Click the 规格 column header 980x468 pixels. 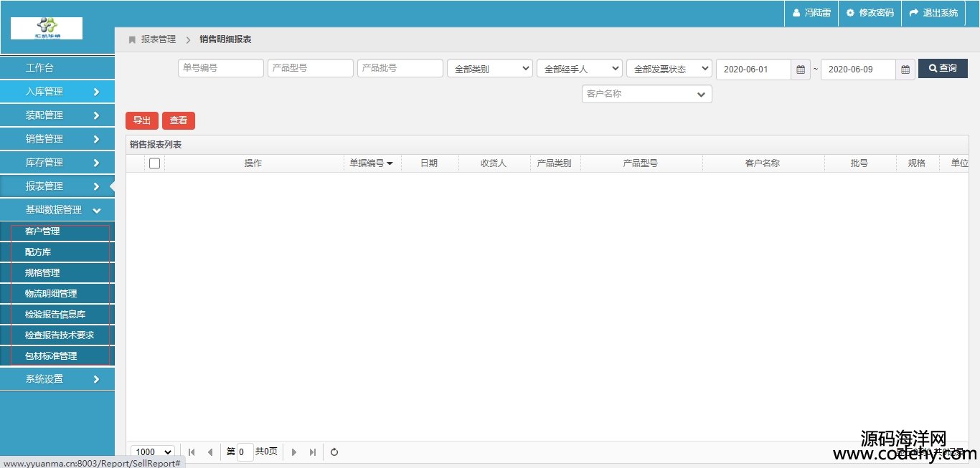(917, 163)
